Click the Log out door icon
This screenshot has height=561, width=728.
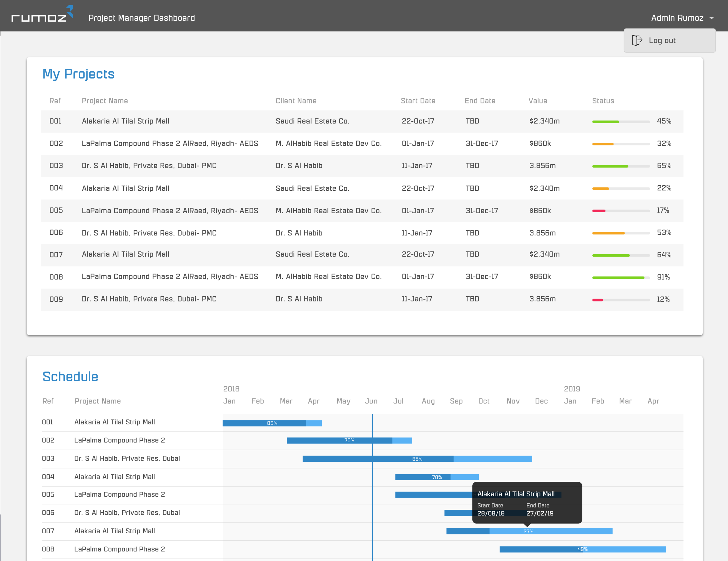tap(637, 40)
